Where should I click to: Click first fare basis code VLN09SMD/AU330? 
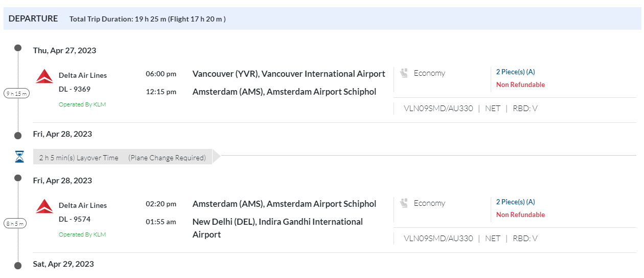pos(438,109)
